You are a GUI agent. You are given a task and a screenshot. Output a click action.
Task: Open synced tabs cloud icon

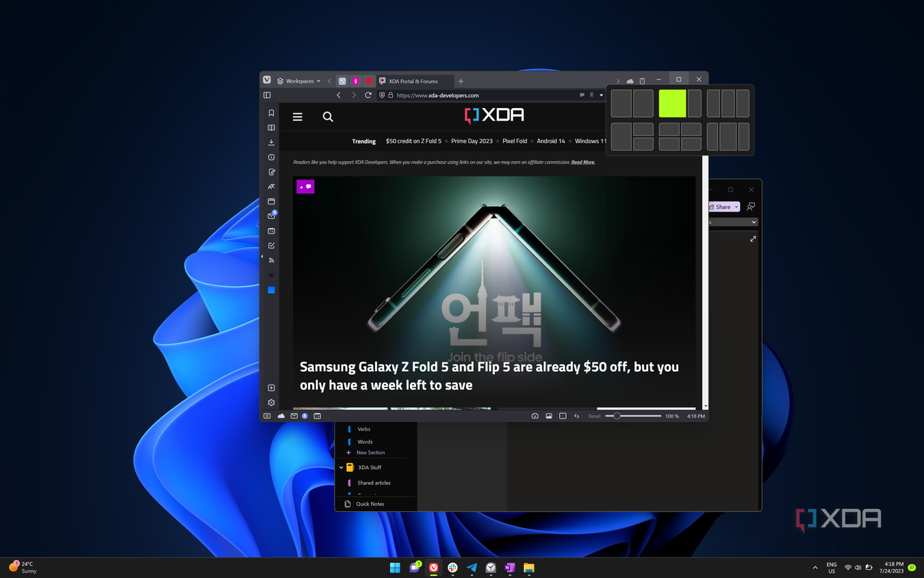pos(630,81)
